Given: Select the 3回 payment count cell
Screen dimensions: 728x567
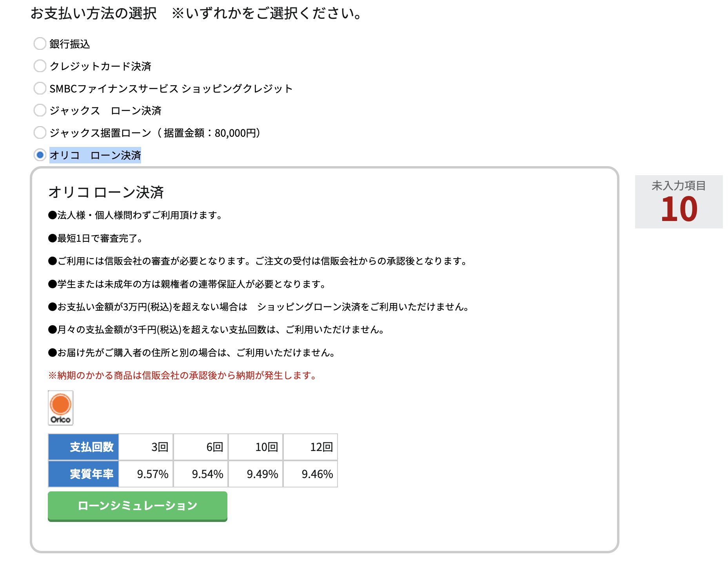Looking at the screenshot, I should (x=146, y=447).
